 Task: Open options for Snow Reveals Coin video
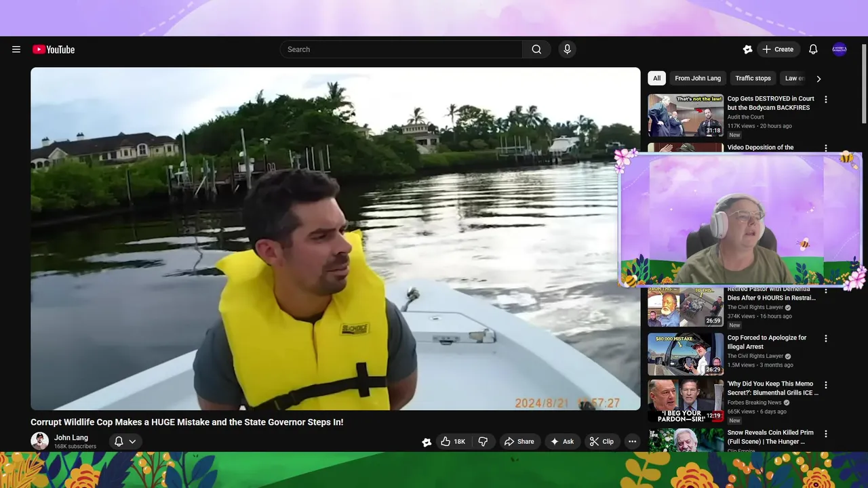click(826, 434)
